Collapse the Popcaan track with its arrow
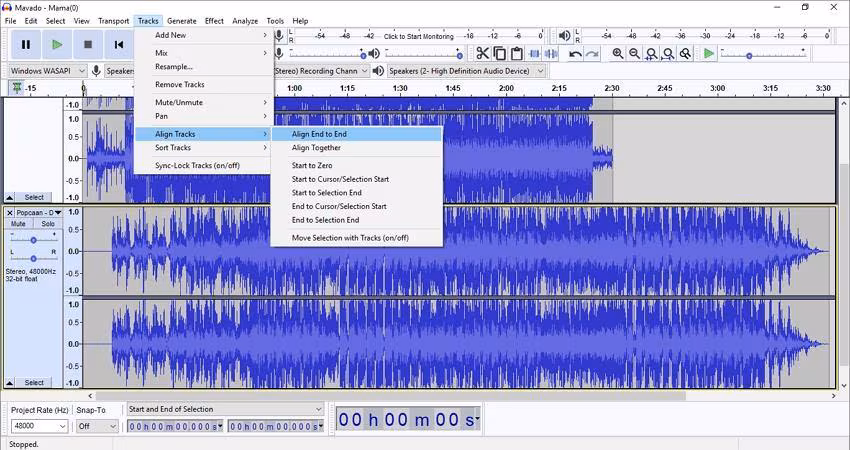The width and height of the screenshot is (850, 450). point(10,383)
